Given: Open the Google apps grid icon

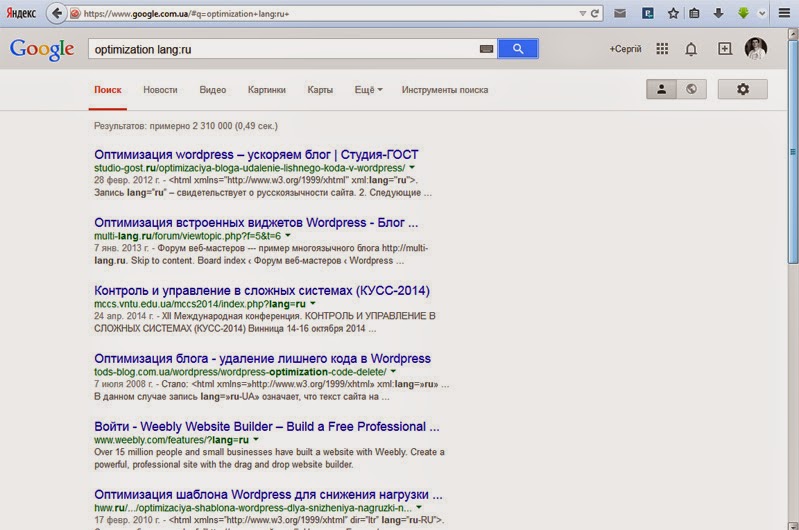Looking at the screenshot, I should 662,49.
